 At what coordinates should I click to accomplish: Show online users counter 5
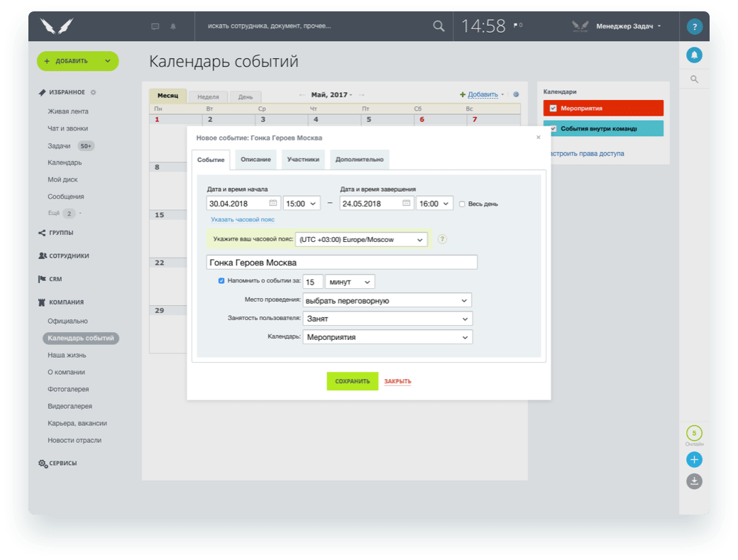(x=694, y=433)
